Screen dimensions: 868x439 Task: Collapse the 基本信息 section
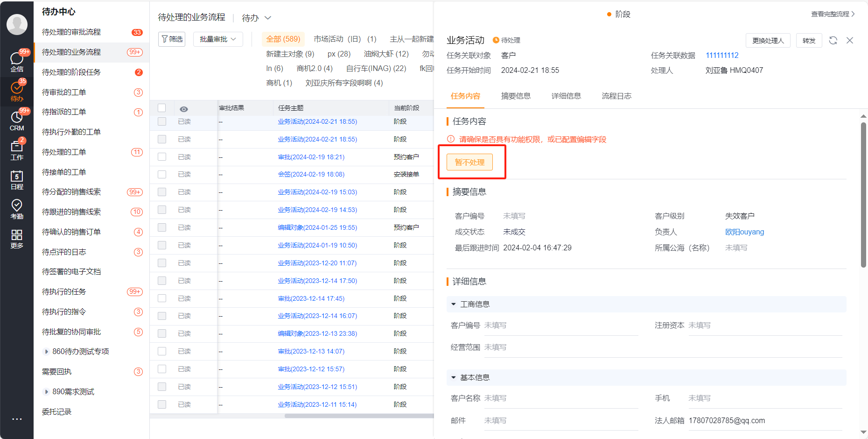point(453,377)
